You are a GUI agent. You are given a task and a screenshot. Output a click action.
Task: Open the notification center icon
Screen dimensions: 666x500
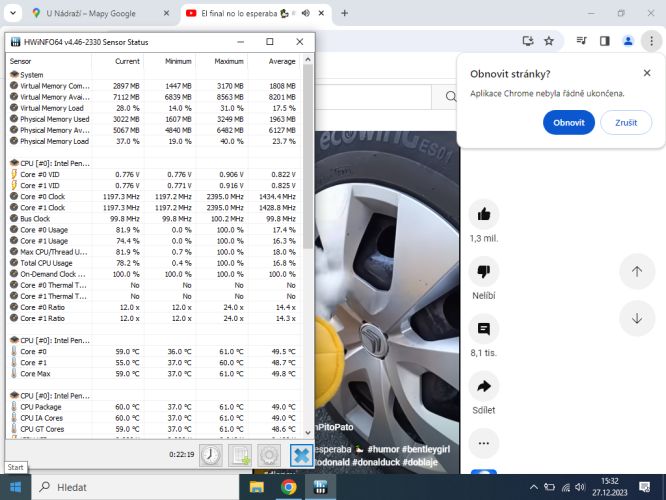(644, 487)
